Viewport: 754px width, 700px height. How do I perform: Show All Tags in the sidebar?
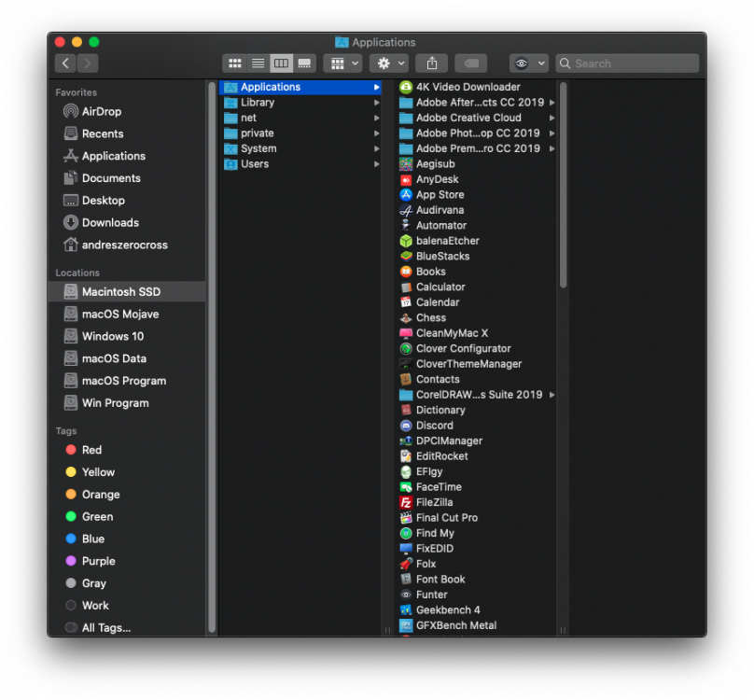[x=128, y=628]
